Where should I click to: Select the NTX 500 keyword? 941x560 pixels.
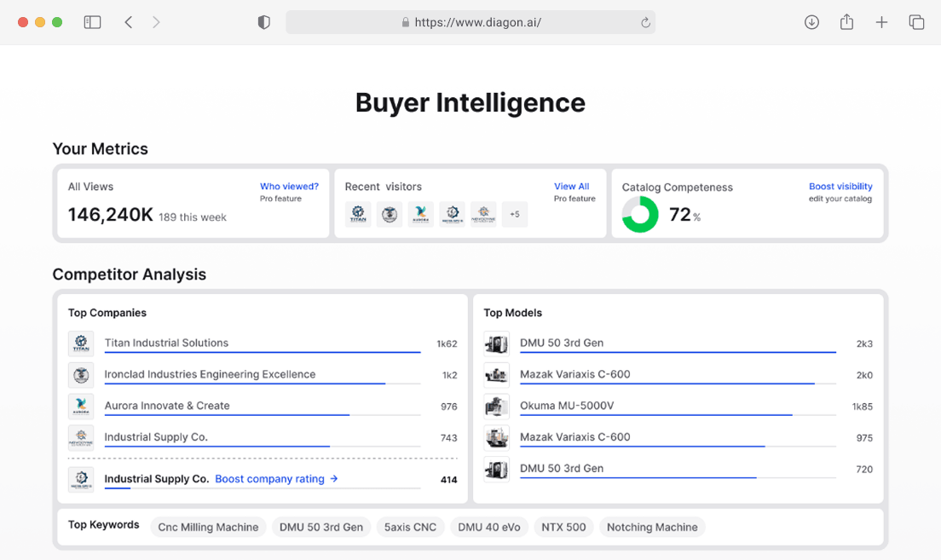pos(563,527)
